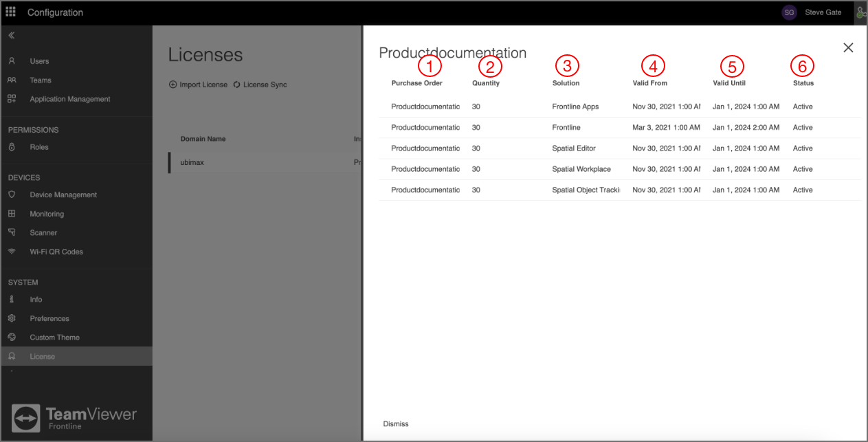
Task: Click the License badge icon
Action: coord(12,356)
